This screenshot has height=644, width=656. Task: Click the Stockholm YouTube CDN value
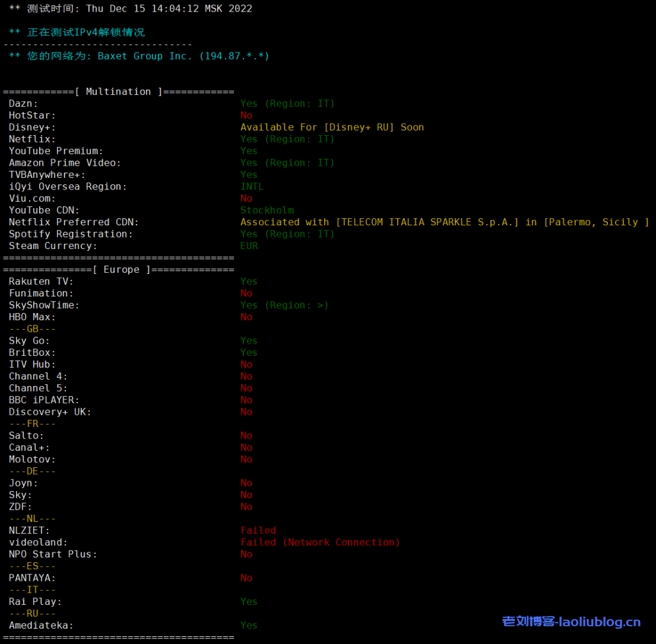(x=266, y=210)
